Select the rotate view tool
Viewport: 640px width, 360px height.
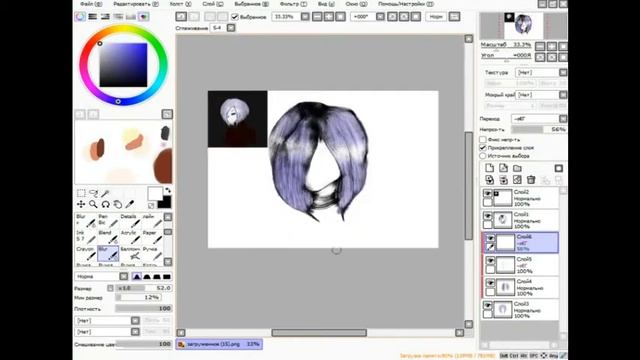pos(105,204)
